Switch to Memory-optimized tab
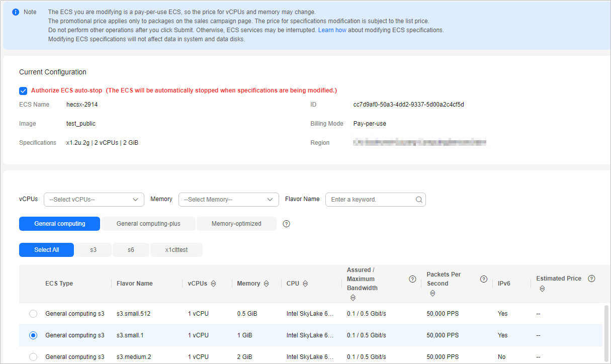Viewport: 611px width, 364px height. [x=236, y=224]
